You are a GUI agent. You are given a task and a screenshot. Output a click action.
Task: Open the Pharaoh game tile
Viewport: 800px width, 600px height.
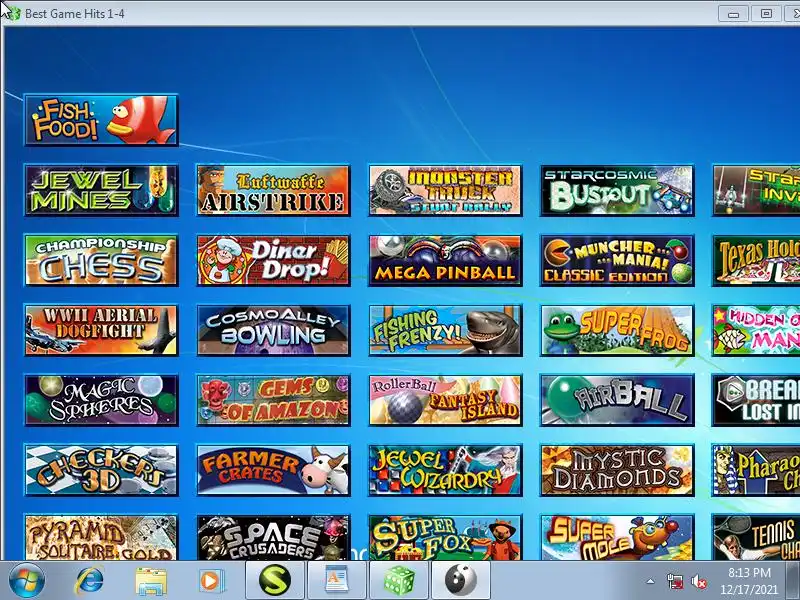756,470
